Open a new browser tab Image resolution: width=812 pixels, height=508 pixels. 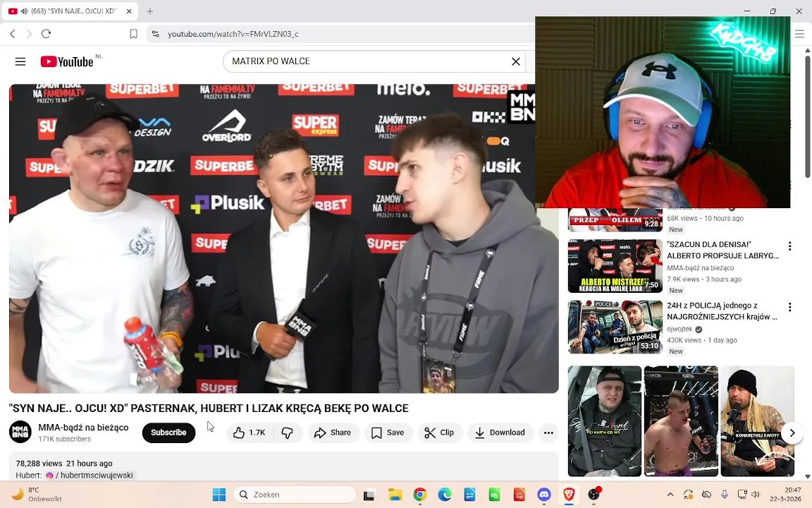pos(149,11)
